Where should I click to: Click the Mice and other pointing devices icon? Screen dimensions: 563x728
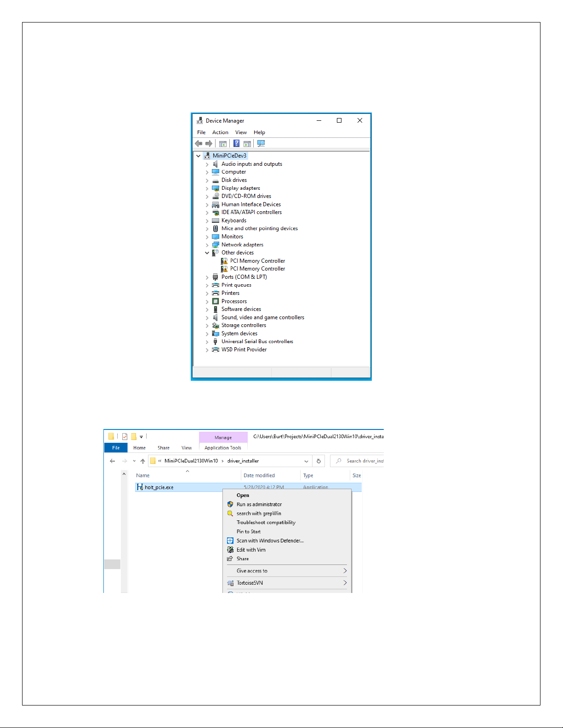(x=215, y=228)
